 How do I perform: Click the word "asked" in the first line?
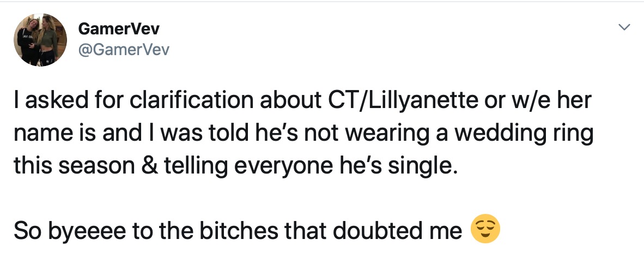(x=48, y=103)
